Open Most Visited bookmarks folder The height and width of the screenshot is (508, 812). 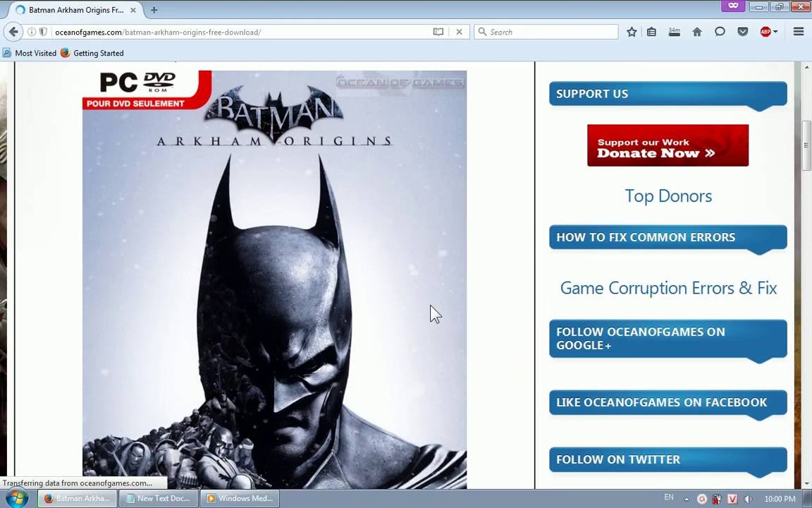point(30,53)
